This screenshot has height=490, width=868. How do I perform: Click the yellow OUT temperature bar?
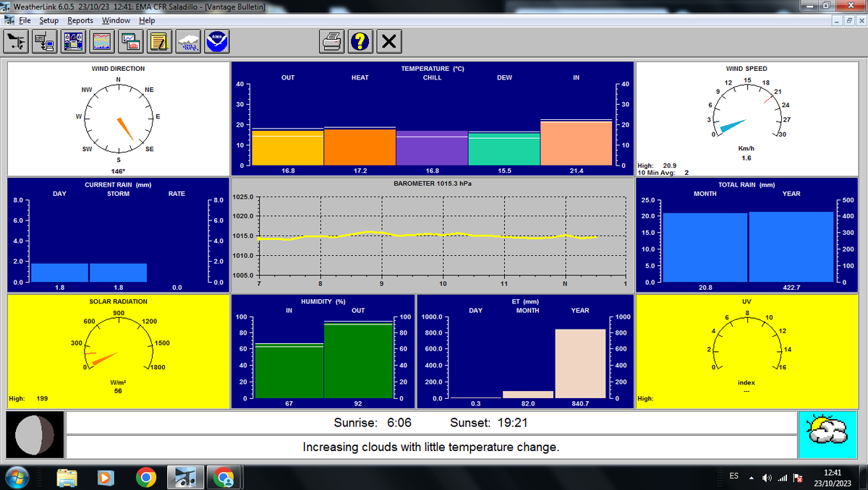[x=287, y=147]
